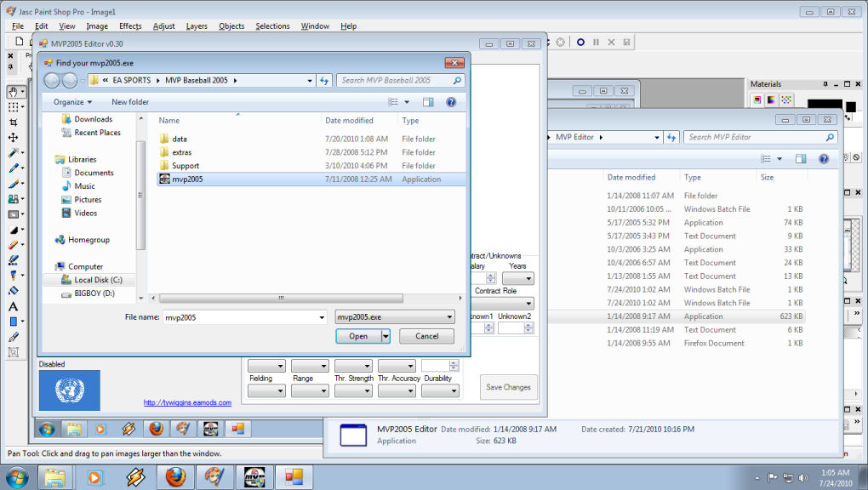Click the Action Center flag tray icon
The height and width of the screenshot is (490, 868).
click(x=772, y=478)
